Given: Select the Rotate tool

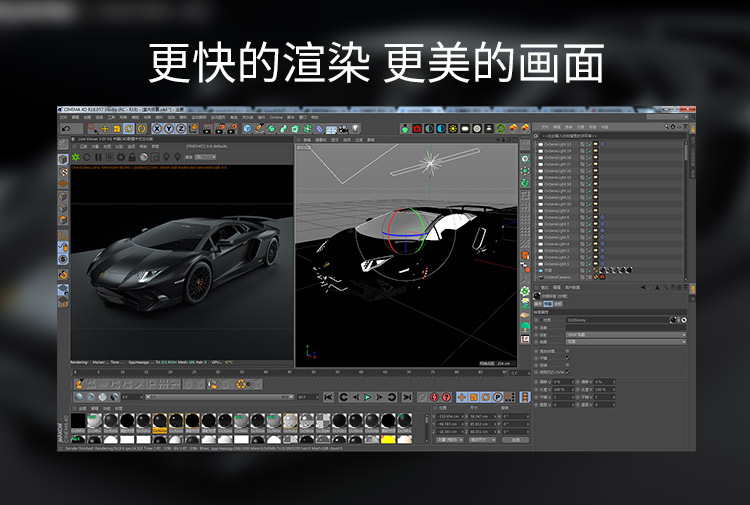Looking at the screenshot, I should 129,129.
